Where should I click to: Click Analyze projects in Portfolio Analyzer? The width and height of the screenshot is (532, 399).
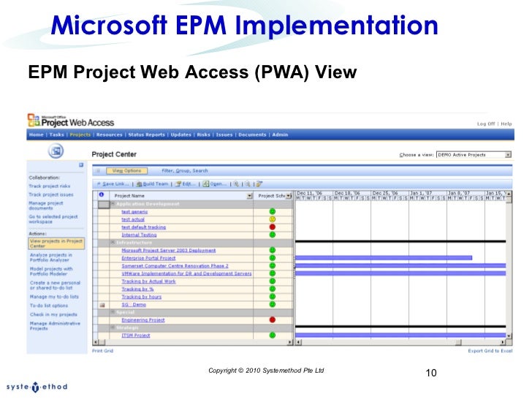51,257
